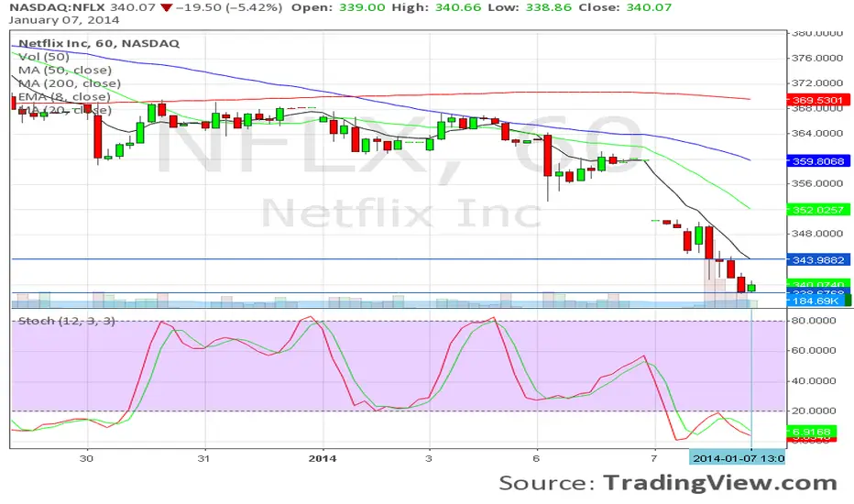Click the date axis label 6
The image size is (854, 504).
(536, 458)
